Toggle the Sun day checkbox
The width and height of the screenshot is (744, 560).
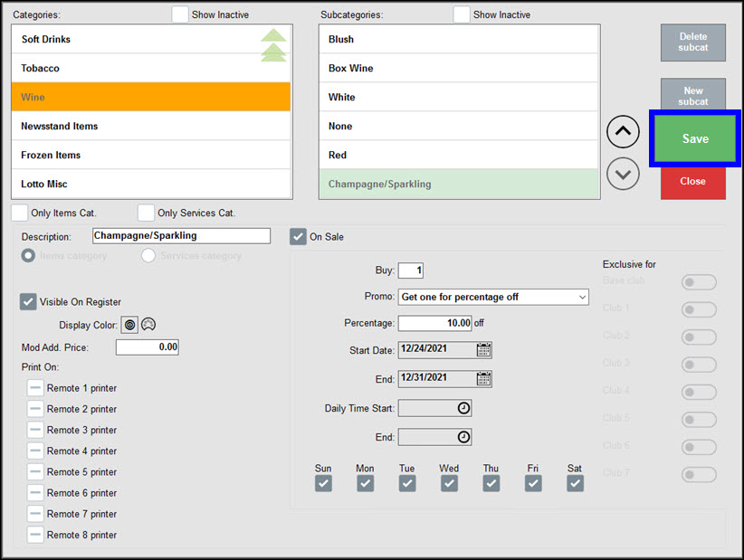pyautogui.click(x=323, y=483)
